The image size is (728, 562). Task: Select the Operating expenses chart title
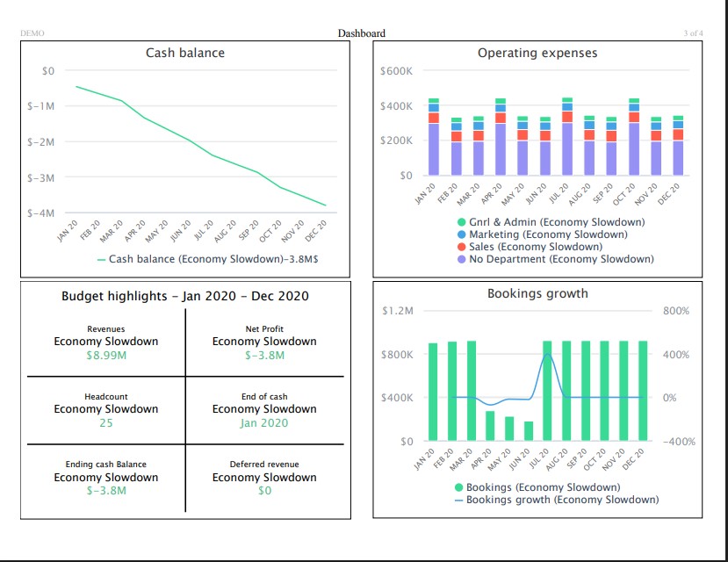(x=537, y=53)
